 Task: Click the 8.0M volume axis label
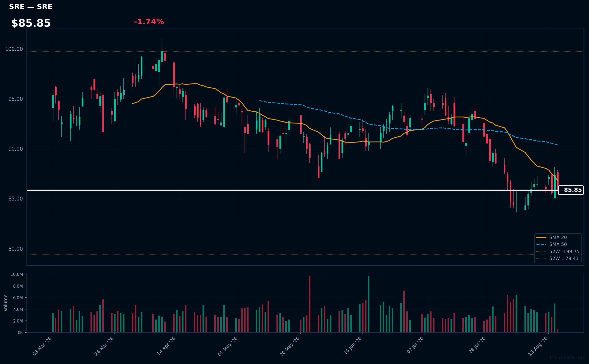tap(18, 286)
